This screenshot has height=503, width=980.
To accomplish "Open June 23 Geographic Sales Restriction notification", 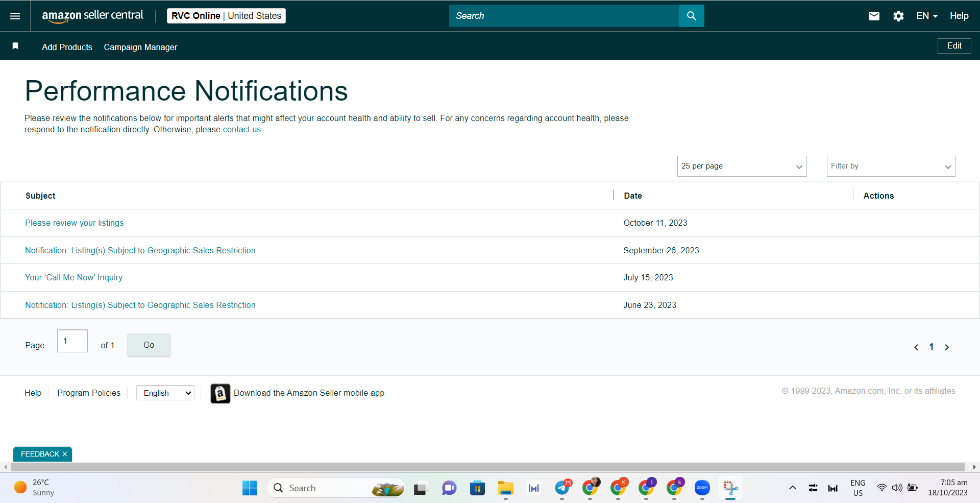I will pyautogui.click(x=140, y=305).
